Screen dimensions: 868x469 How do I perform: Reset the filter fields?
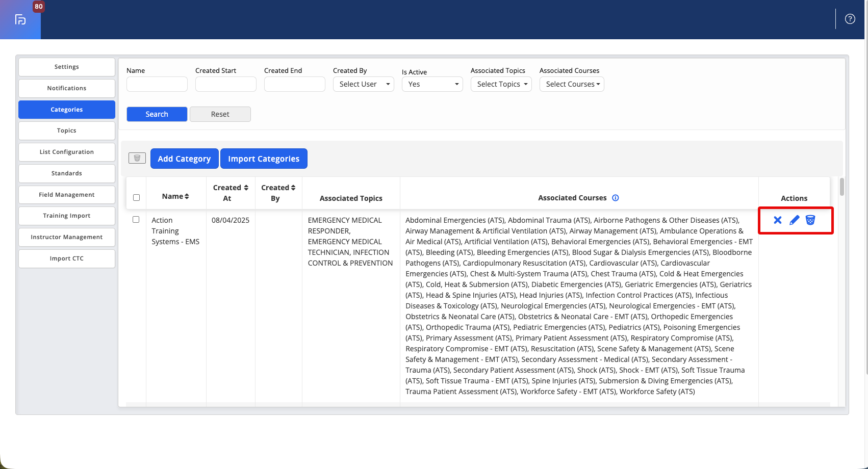(x=220, y=114)
